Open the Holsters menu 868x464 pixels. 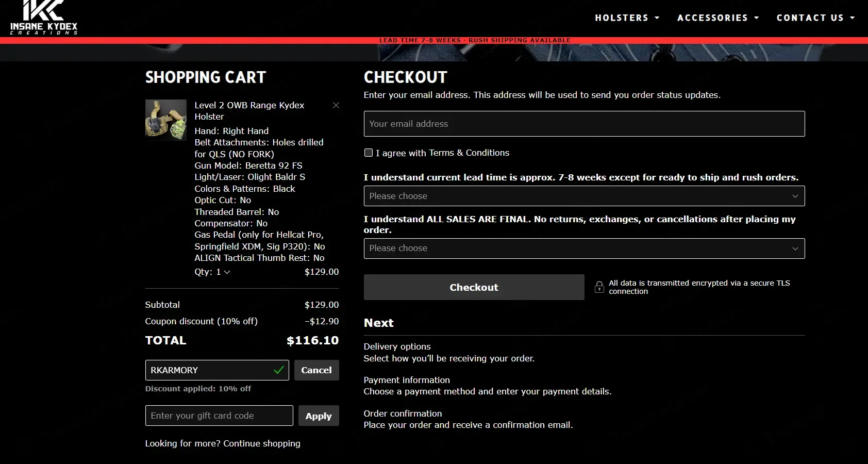(627, 18)
